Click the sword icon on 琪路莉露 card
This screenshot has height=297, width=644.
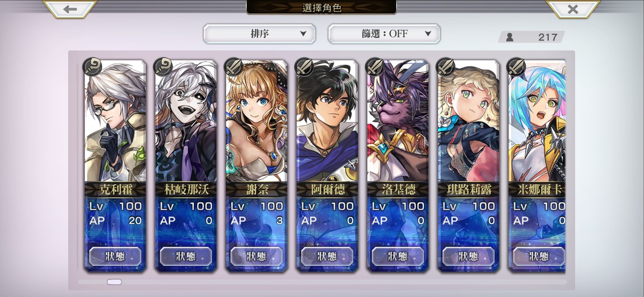click(x=446, y=67)
